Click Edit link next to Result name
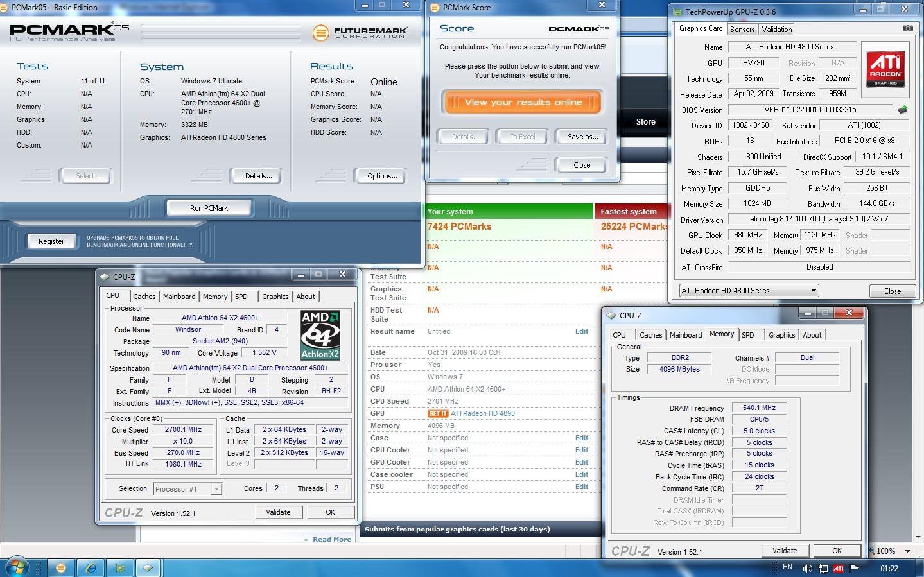924x577 pixels. click(x=581, y=331)
